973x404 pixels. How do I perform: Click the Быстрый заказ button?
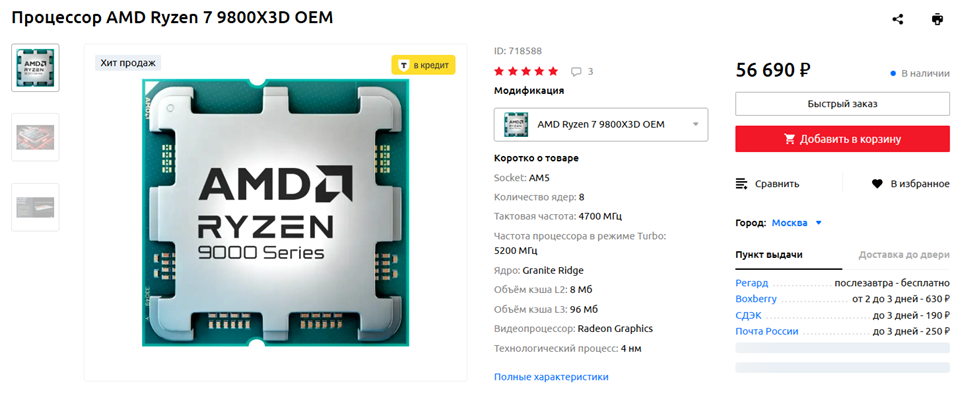coord(843,104)
